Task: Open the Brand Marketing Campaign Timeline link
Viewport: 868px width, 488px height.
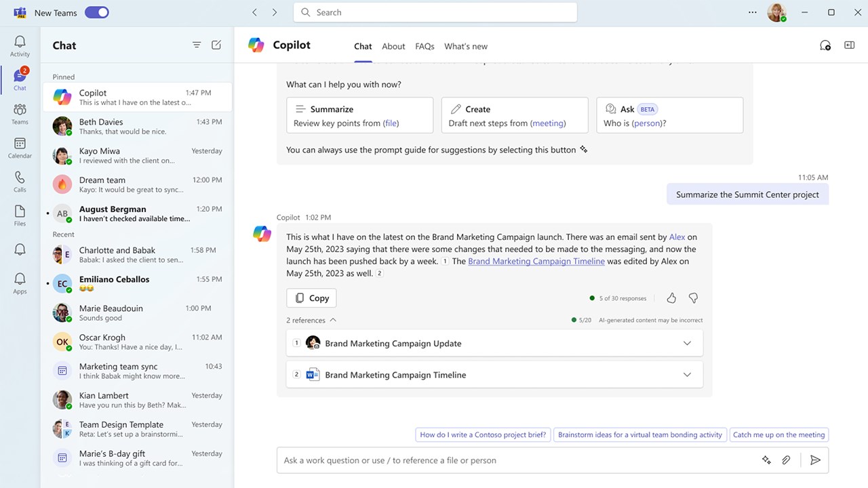Action: (536, 262)
